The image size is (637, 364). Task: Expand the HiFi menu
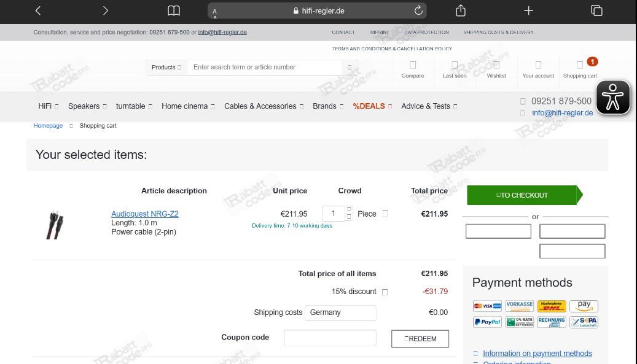(x=49, y=106)
